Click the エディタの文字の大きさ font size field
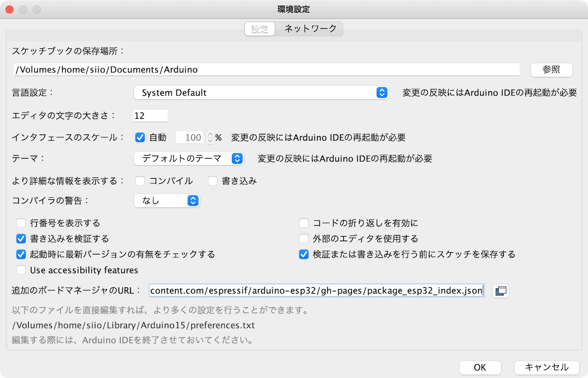 [x=150, y=115]
